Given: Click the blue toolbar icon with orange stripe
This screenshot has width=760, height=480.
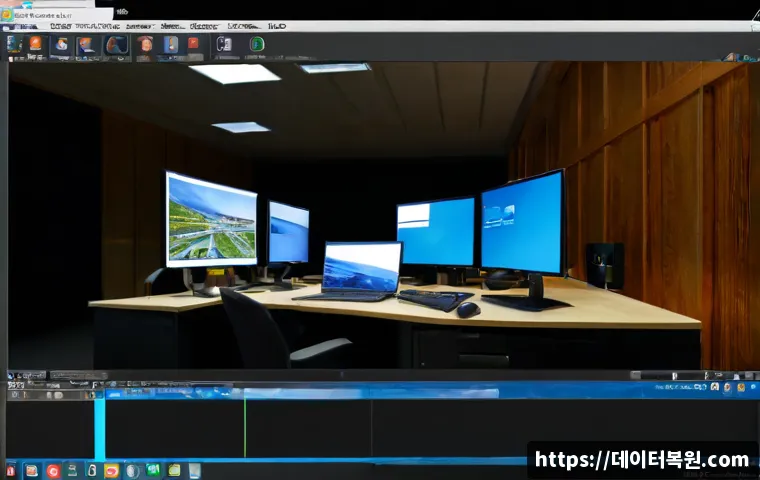Looking at the screenshot, I should point(171,45).
